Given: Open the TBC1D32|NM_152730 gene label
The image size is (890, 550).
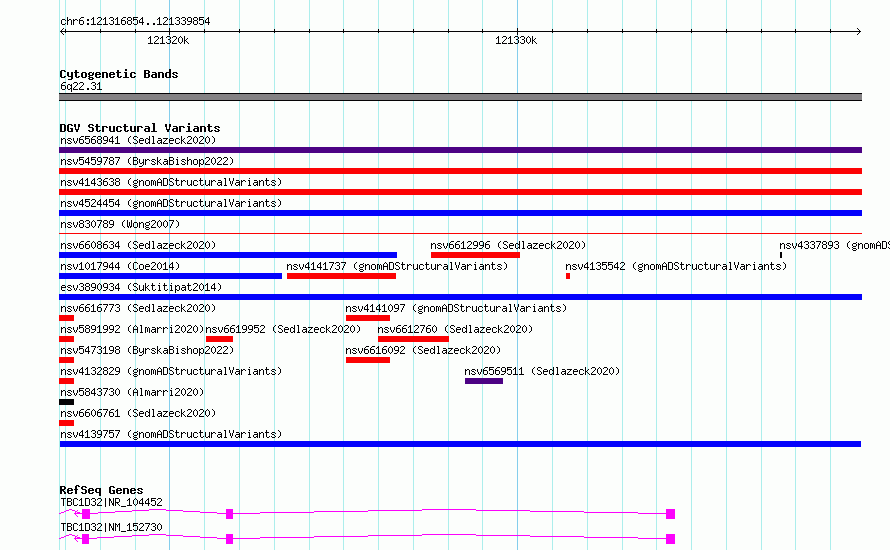Looking at the screenshot, I should 111,527.
